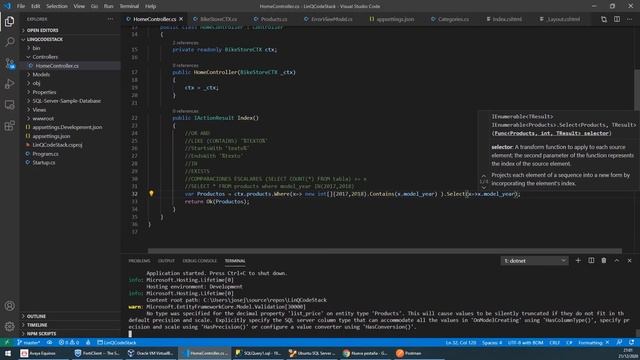Screen dimensions: 640x360
Task: Expand the bin folder
Action: (36, 48)
